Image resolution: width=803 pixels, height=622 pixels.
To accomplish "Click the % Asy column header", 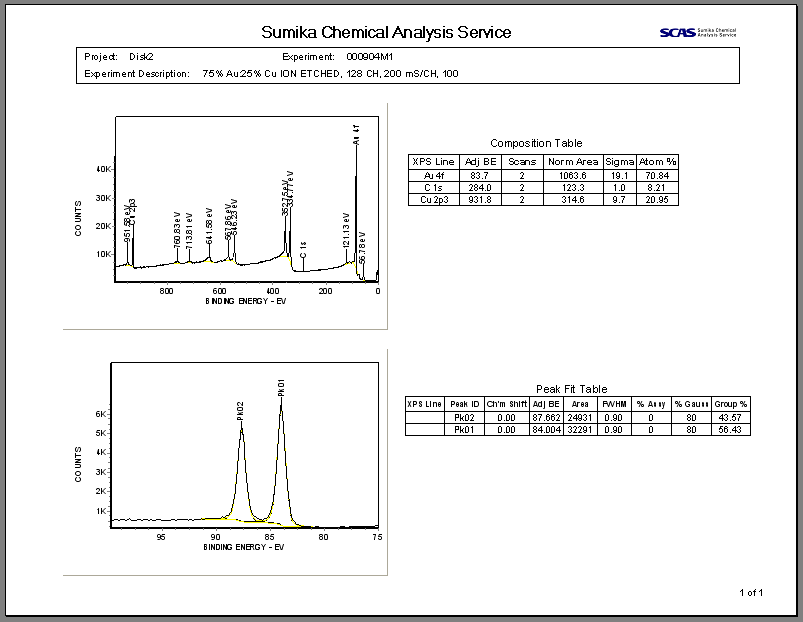I will 651,404.
